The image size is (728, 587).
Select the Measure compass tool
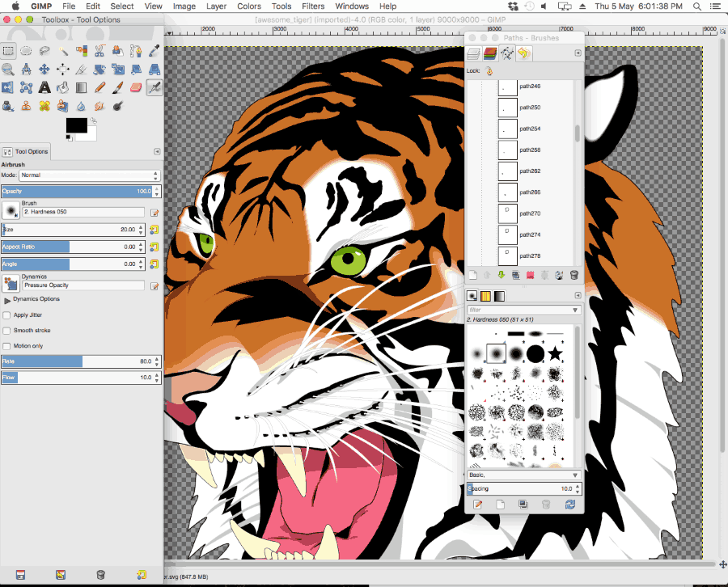[26, 70]
